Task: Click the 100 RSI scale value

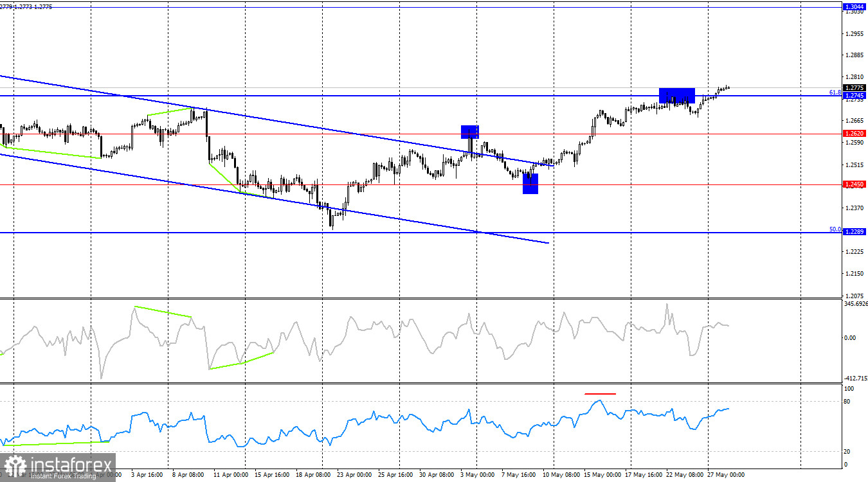Action: coord(849,389)
